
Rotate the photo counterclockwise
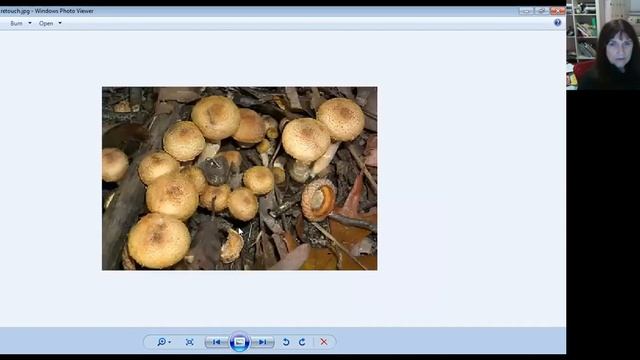tap(286, 342)
